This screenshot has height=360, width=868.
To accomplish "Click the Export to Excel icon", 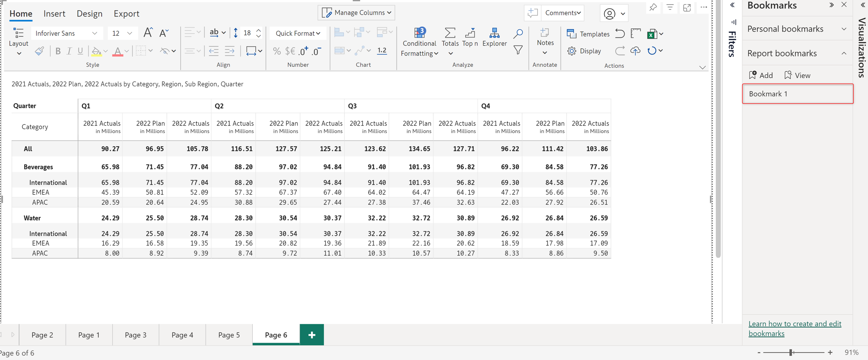I will tap(651, 34).
